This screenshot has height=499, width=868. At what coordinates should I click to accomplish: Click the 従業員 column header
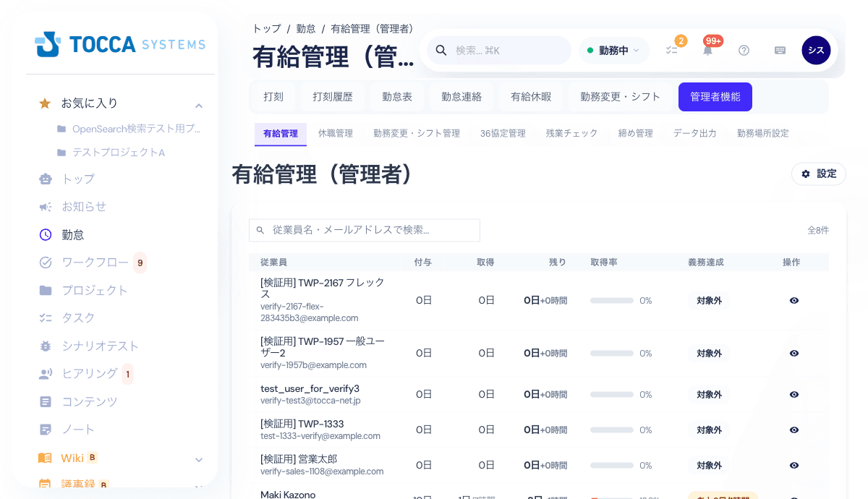click(x=273, y=263)
